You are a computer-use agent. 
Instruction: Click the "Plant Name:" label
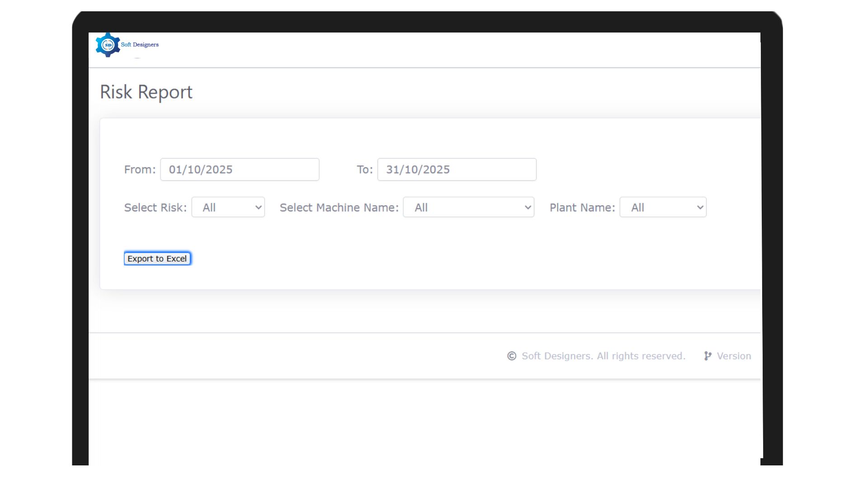[x=582, y=207]
